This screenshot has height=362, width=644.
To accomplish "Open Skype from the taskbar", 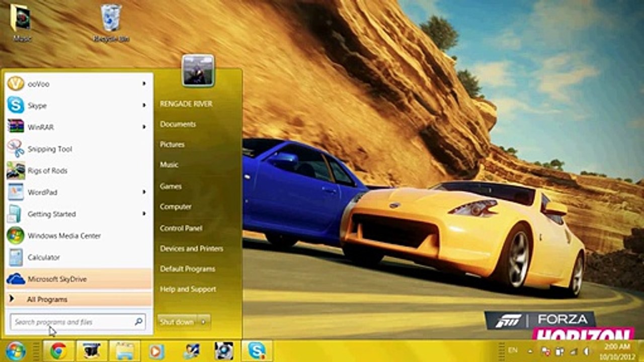I will point(257,351).
